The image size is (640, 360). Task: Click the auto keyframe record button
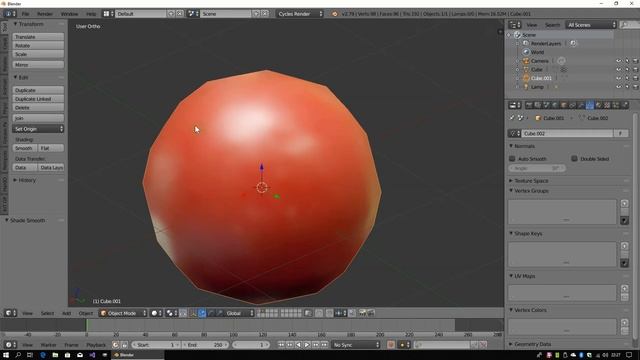click(x=391, y=345)
